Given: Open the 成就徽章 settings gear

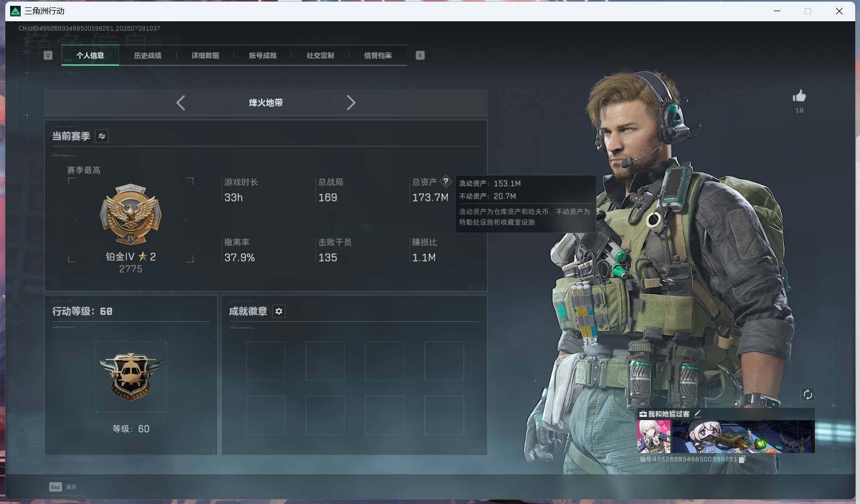Looking at the screenshot, I should (279, 311).
